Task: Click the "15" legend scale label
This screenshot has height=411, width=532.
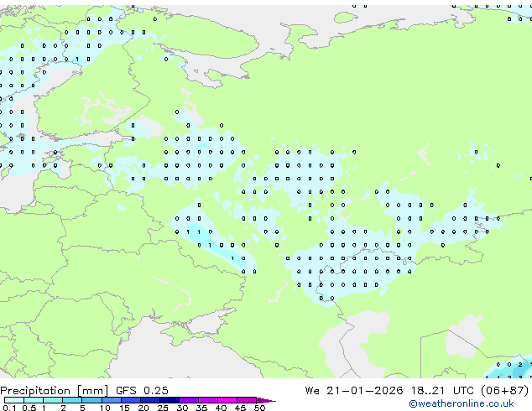Action: 124,408
